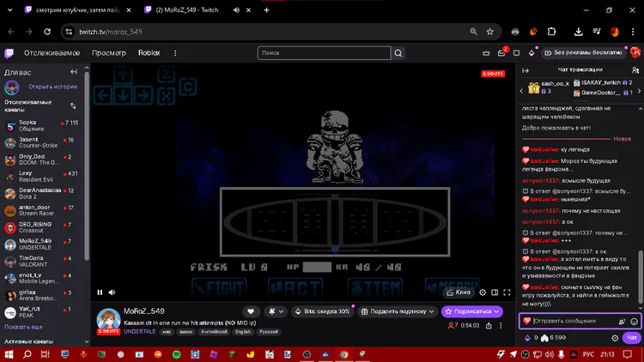Toggle theatre mode on the player
Viewport: 644px width, 362px height.
tap(495, 293)
